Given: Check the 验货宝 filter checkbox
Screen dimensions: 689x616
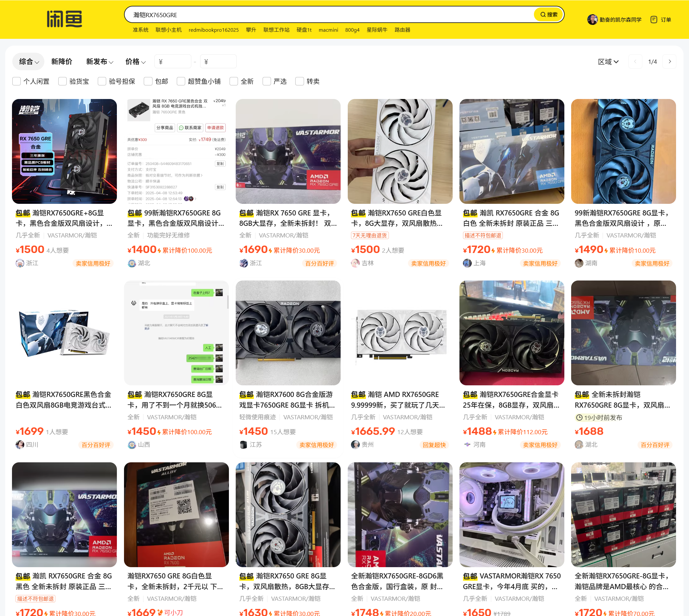Looking at the screenshot, I should coord(62,81).
